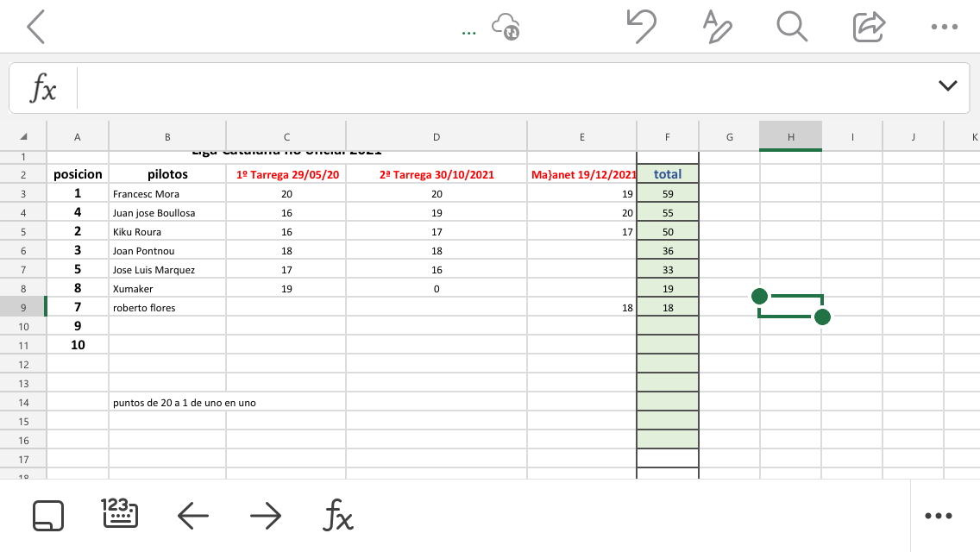This screenshot has width=980, height=552.
Task: Undo the last action
Action: [x=640, y=27]
